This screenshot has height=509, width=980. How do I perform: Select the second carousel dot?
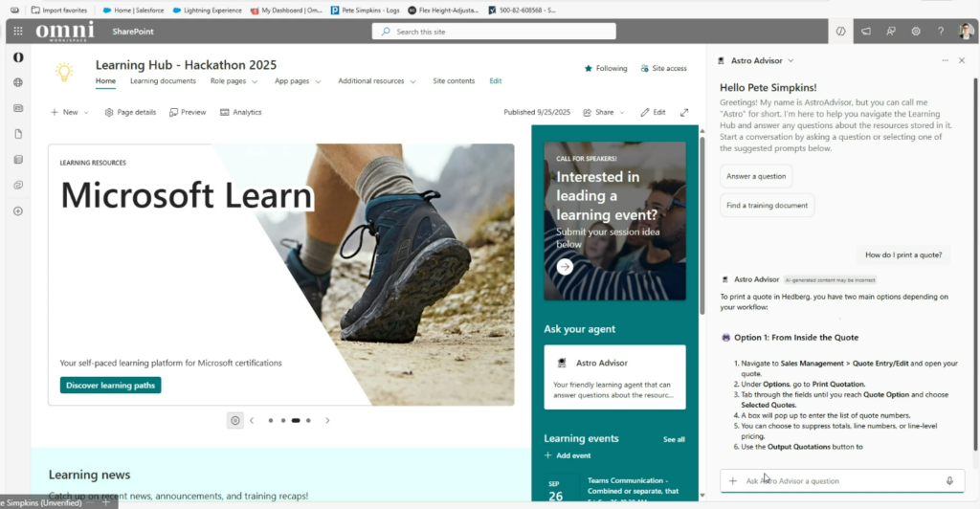(x=283, y=420)
